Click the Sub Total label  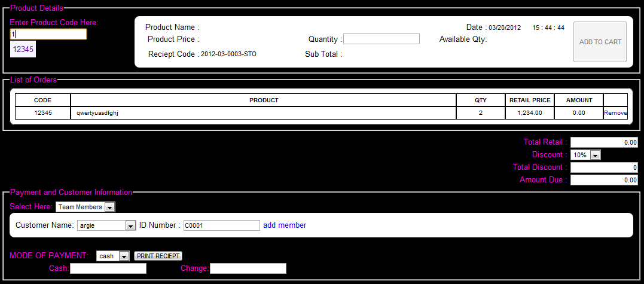[x=323, y=54]
